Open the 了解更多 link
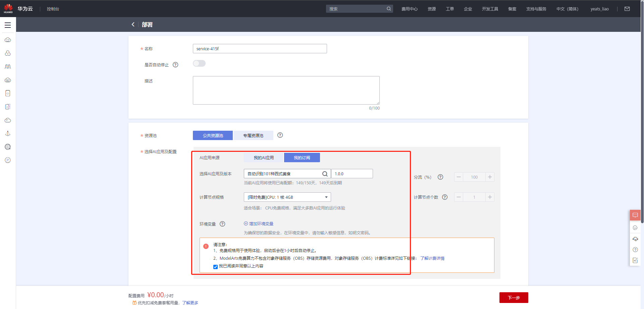 click(190, 303)
